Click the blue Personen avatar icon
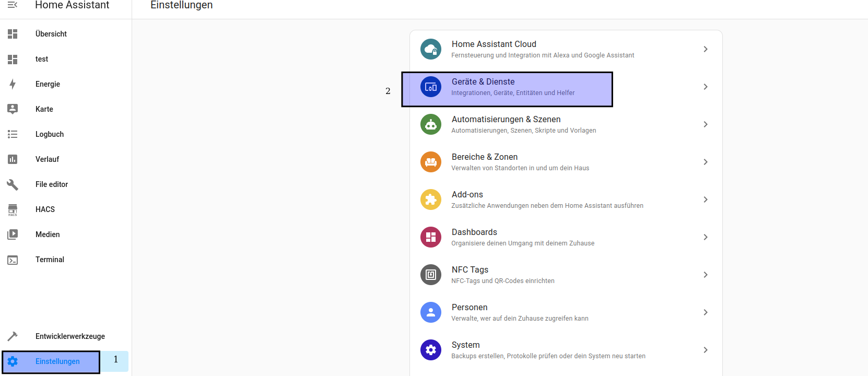Viewport: 868px width, 376px height. click(x=431, y=312)
